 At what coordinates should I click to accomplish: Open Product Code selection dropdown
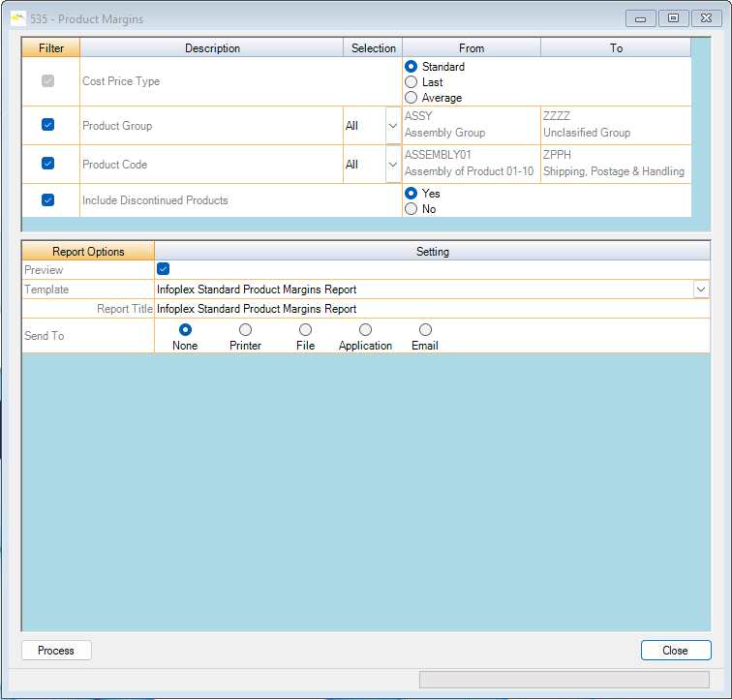tap(393, 165)
